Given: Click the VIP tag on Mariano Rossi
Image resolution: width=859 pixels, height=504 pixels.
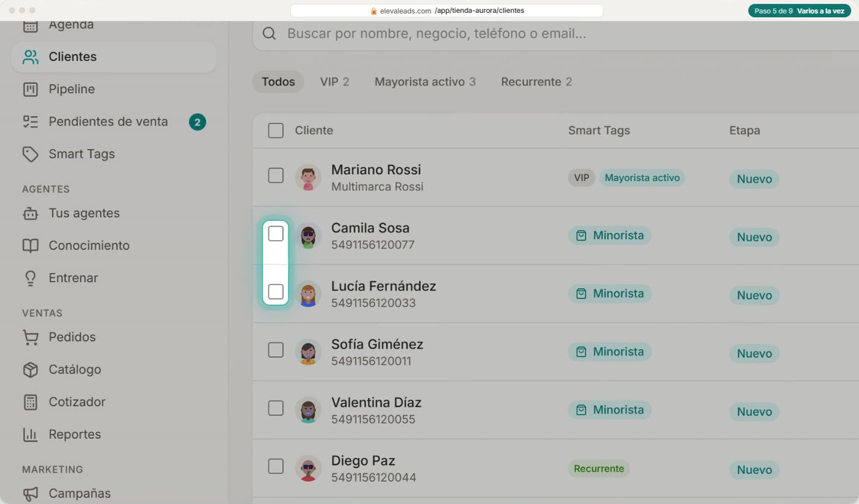Looking at the screenshot, I should point(582,178).
